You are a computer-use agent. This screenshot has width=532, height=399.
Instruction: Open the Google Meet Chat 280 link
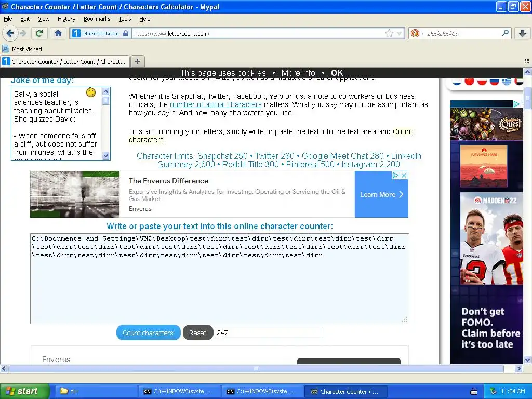pos(343,156)
